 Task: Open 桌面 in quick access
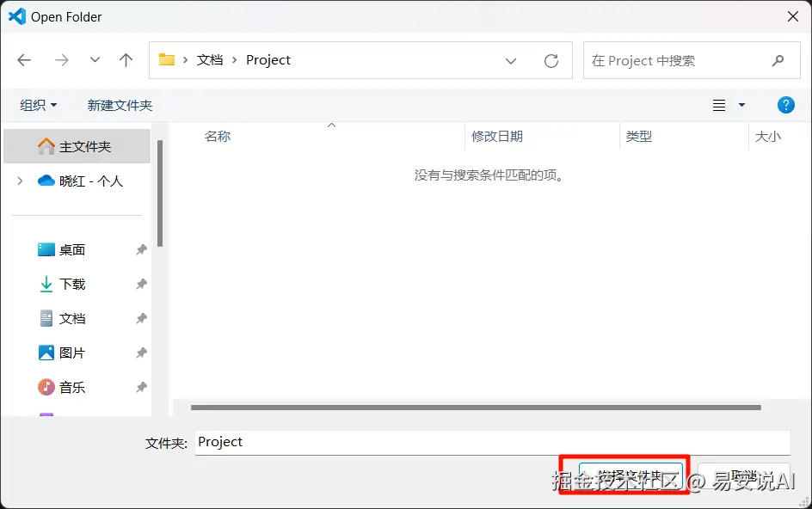click(62, 249)
